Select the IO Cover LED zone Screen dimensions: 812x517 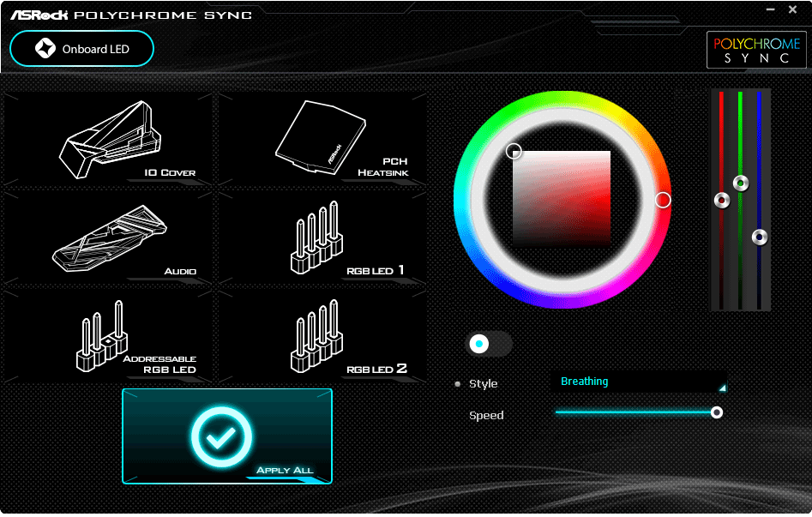point(108,140)
